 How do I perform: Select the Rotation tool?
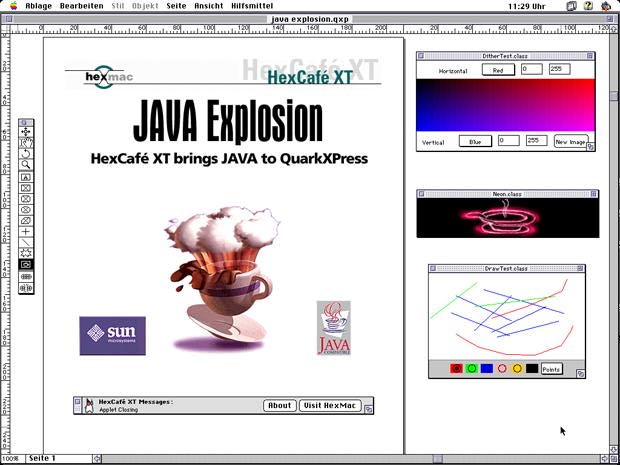click(x=26, y=154)
